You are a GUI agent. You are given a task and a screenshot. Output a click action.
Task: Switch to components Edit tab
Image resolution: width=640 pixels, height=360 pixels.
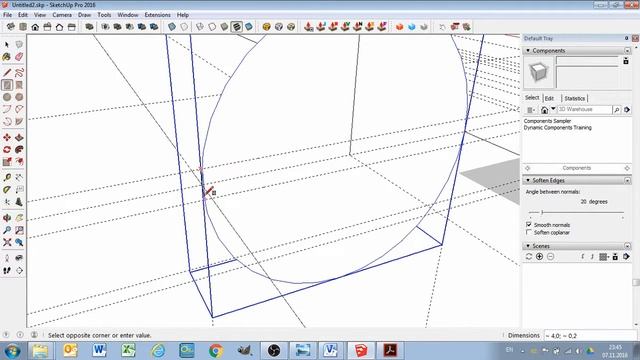point(549,98)
